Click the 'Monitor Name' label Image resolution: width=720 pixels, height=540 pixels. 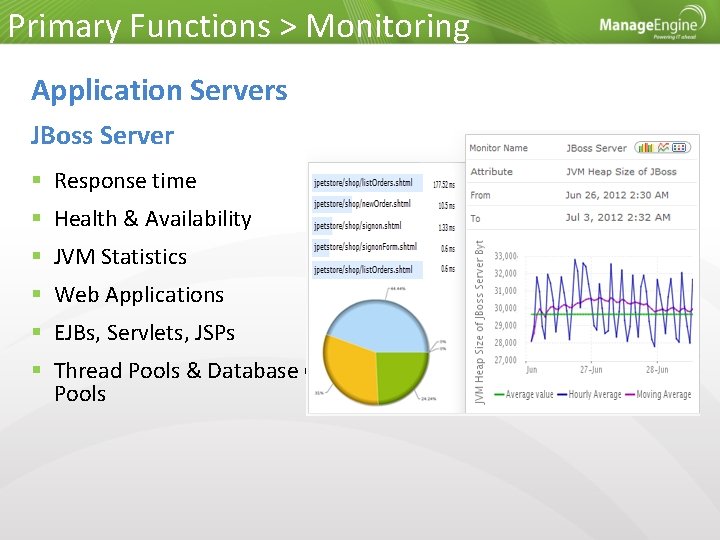[x=498, y=148]
